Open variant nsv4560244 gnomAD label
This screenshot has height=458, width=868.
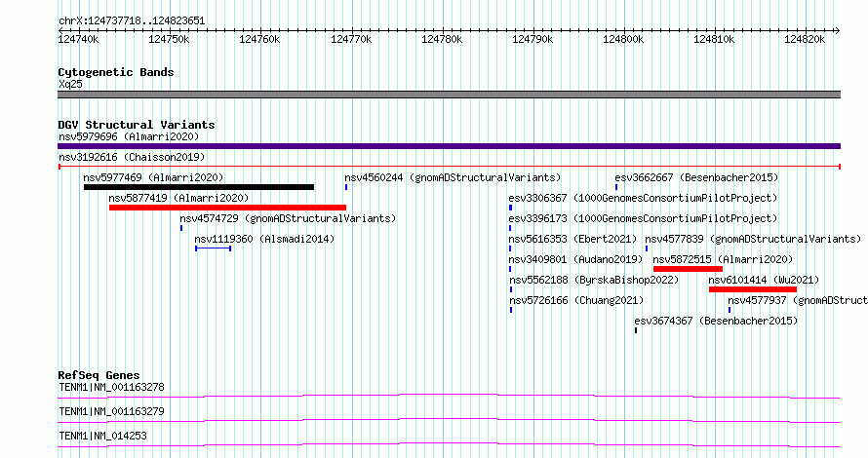pyautogui.click(x=453, y=177)
